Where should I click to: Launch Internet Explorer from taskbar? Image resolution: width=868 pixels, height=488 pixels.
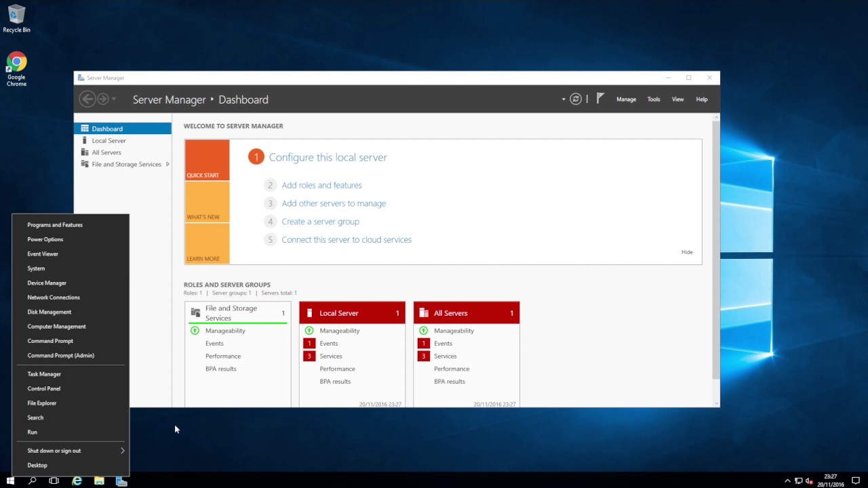click(77, 481)
